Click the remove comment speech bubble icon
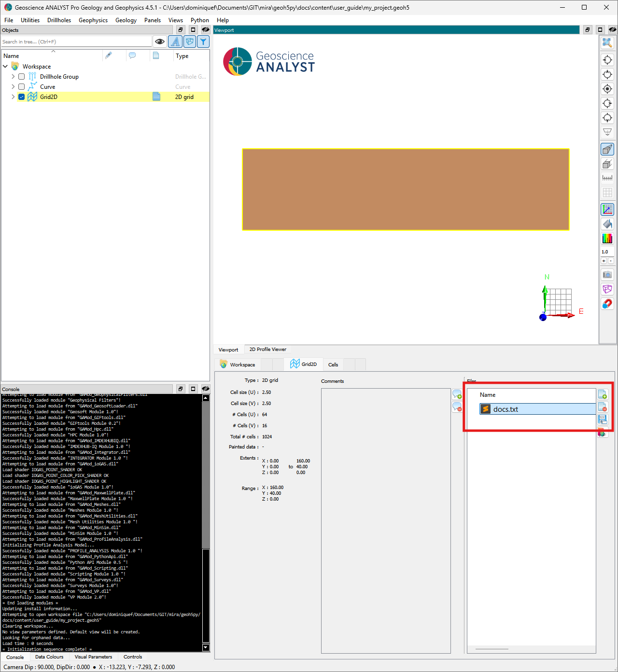Screen dimensions: 618x672 tap(457, 407)
